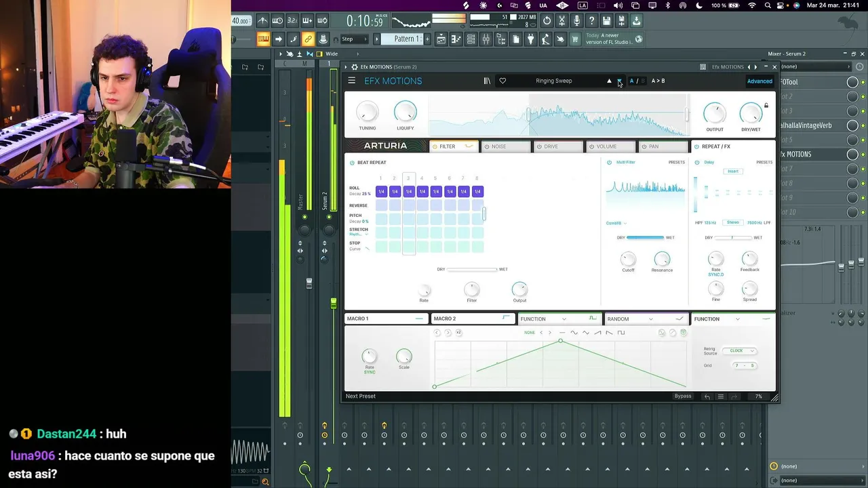This screenshot has width=868, height=488.
Task: Toggle the Repeat / FX power button
Action: (x=696, y=146)
